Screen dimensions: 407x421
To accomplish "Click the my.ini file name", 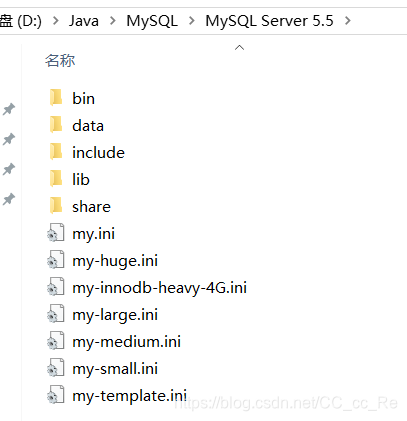I will (94, 234).
